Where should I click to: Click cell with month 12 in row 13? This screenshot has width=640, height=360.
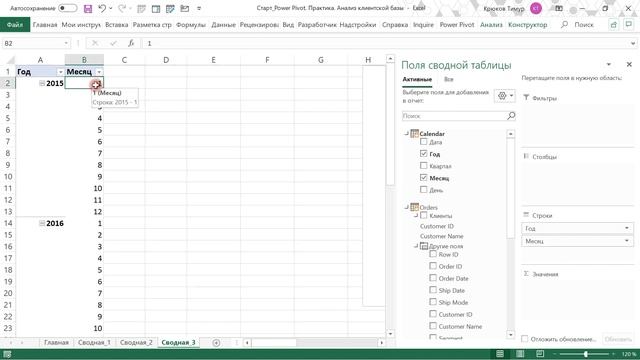(x=84, y=212)
